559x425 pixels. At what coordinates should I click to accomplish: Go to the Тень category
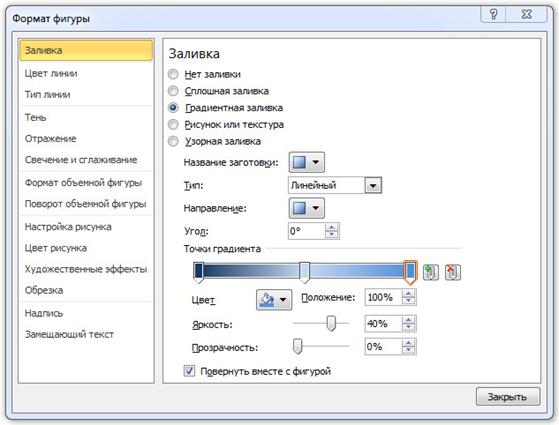pos(86,117)
